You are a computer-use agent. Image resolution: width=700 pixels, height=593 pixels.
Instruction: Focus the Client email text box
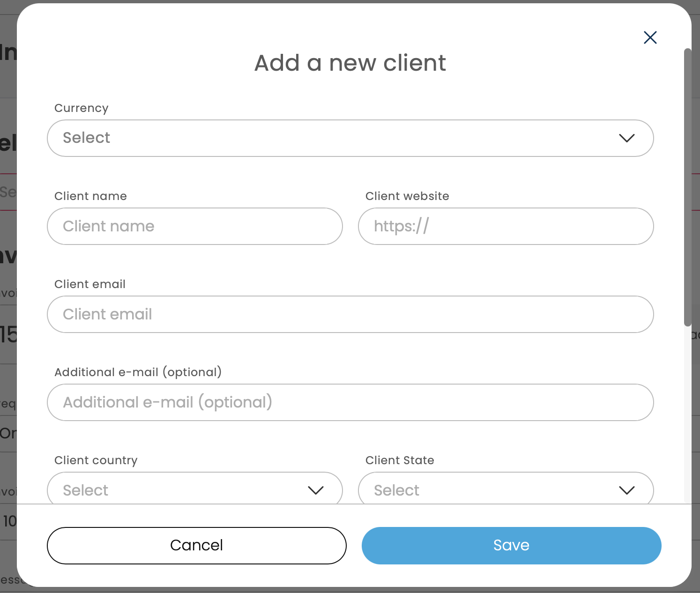click(x=350, y=314)
